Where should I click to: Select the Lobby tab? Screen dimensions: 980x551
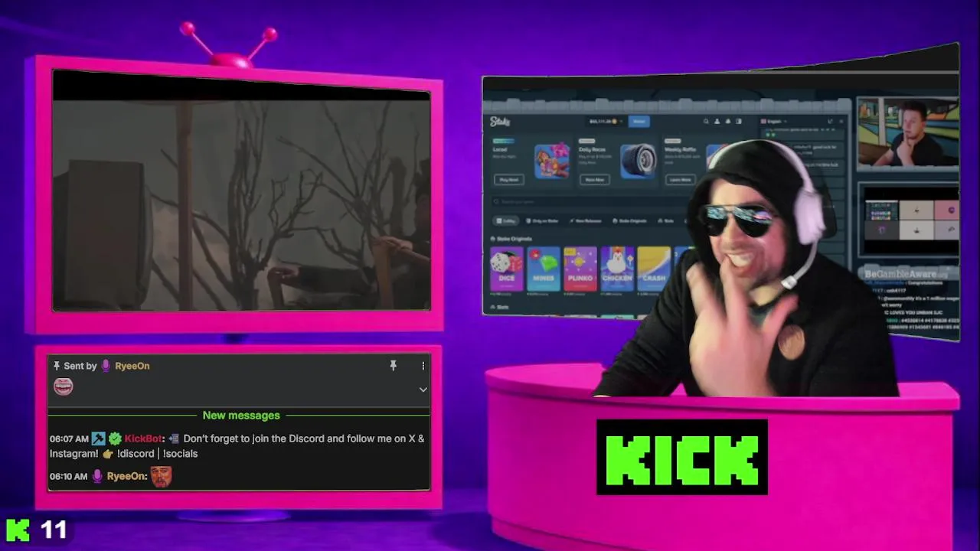coord(506,221)
